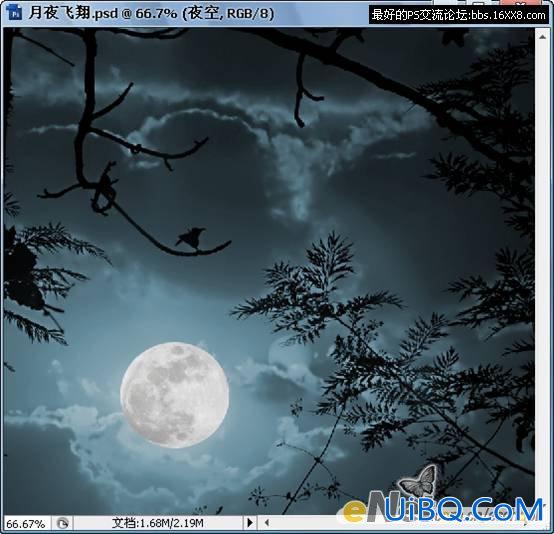Viewport: 554px width, 534px height.
Task: Click the status icon beside the zoom field
Action: point(63,523)
